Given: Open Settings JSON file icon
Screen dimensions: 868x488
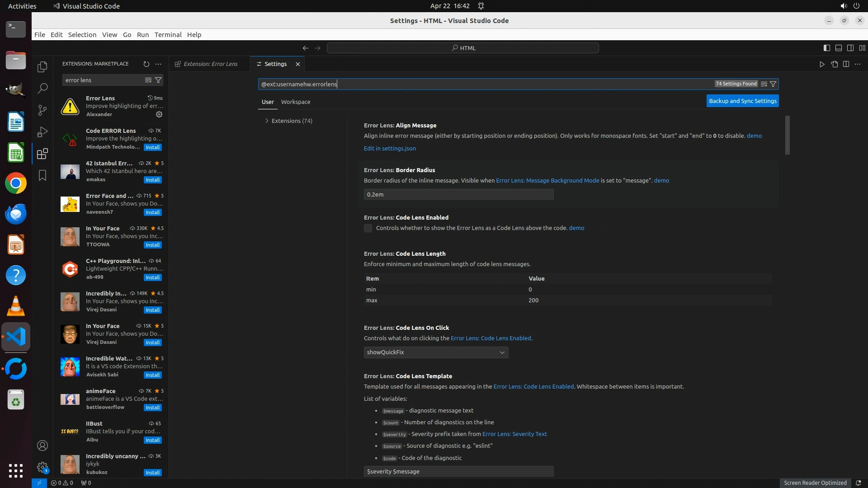Looking at the screenshot, I should (834, 64).
